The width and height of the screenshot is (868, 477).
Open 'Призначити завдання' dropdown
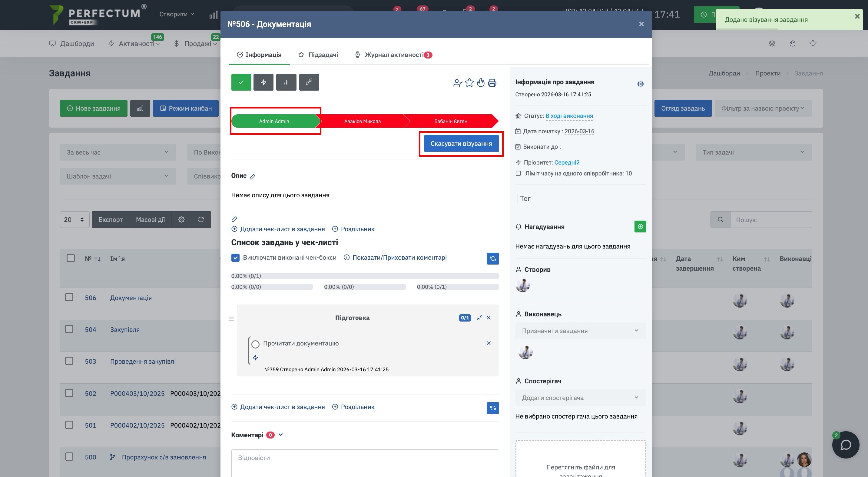click(580, 331)
